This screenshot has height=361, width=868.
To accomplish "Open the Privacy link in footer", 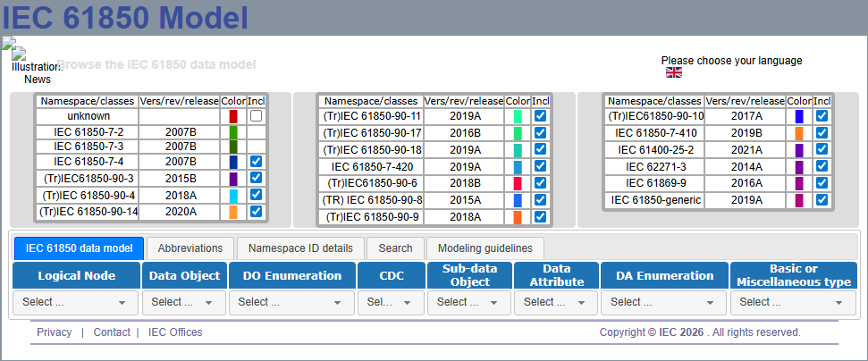I will [x=54, y=332].
